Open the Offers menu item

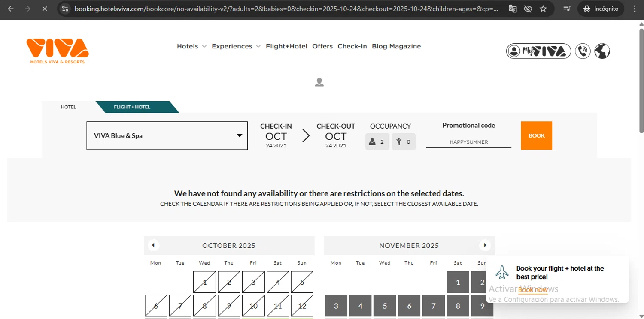pos(322,46)
